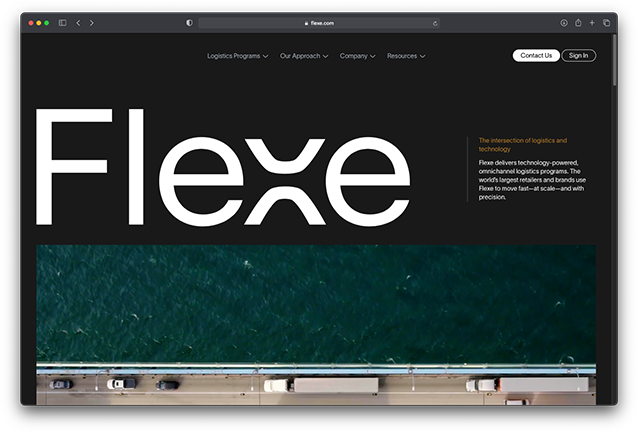Open the Resources navigation menu
Screen dimensions: 638x432
click(406, 56)
